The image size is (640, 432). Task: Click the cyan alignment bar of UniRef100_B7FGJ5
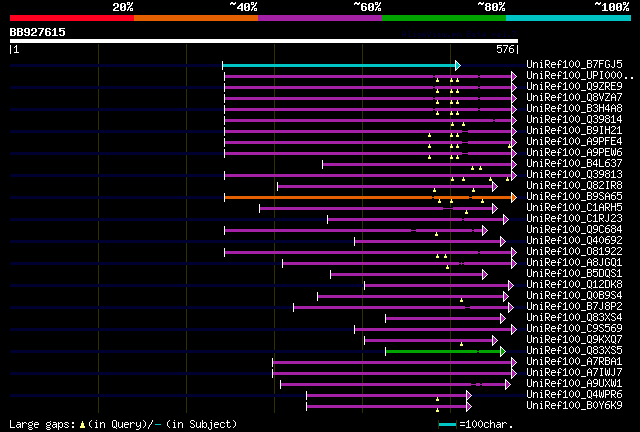click(339, 65)
